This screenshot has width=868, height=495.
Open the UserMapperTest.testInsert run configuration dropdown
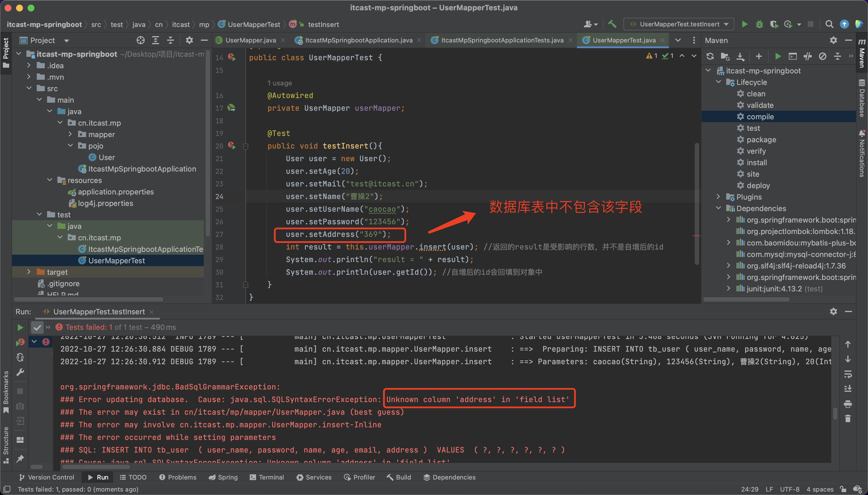click(679, 24)
